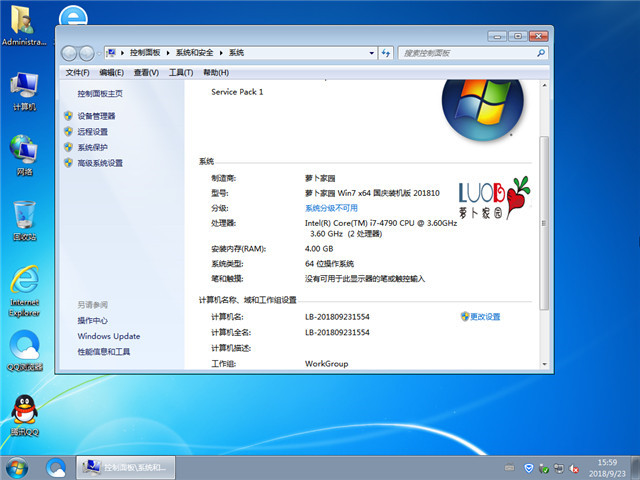Click the 4.00 GB RAM value
The image size is (640, 480).
319,248
